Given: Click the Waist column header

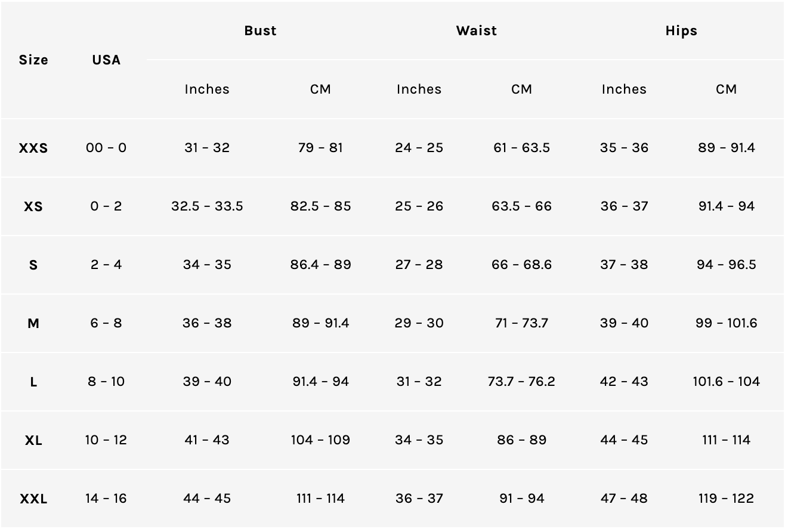Looking at the screenshot, I should [x=476, y=31].
